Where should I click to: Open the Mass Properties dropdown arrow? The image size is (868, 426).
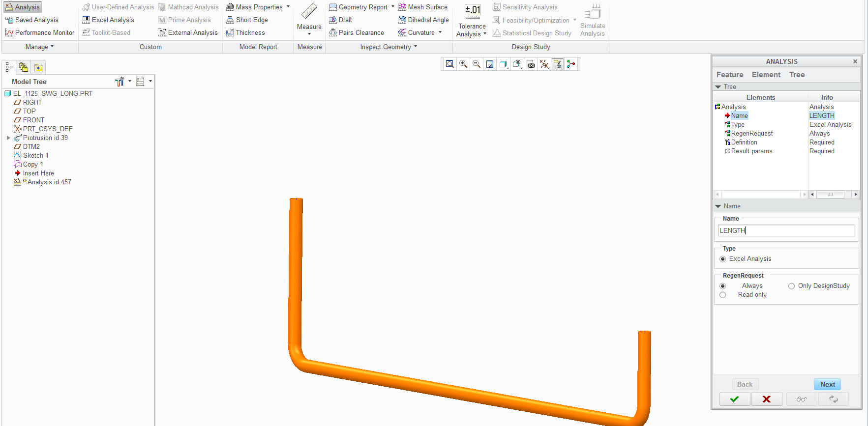point(288,7)
